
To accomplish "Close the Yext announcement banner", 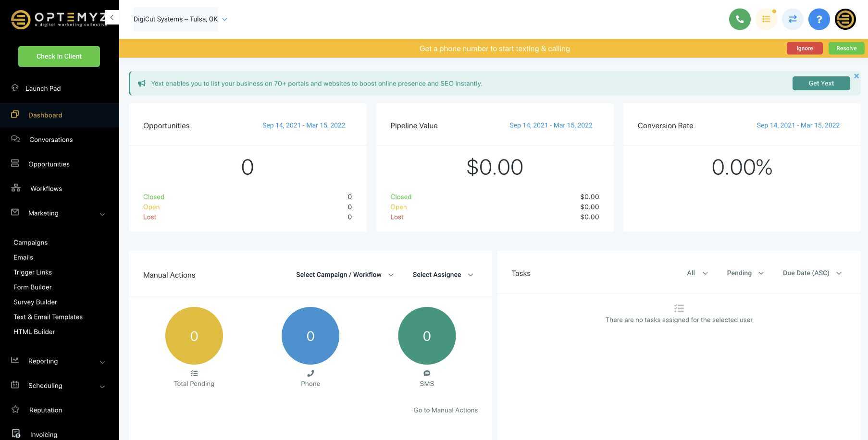I will 856,76.
